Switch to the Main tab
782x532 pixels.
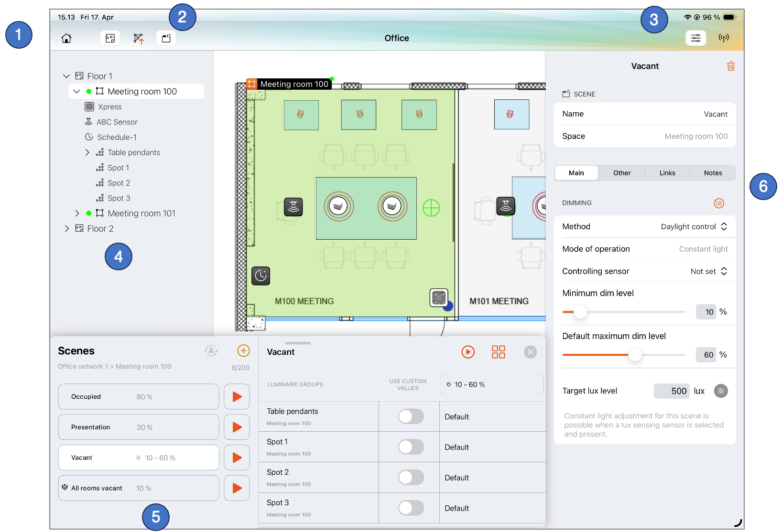pyautogui.click(x=576, y=173)
